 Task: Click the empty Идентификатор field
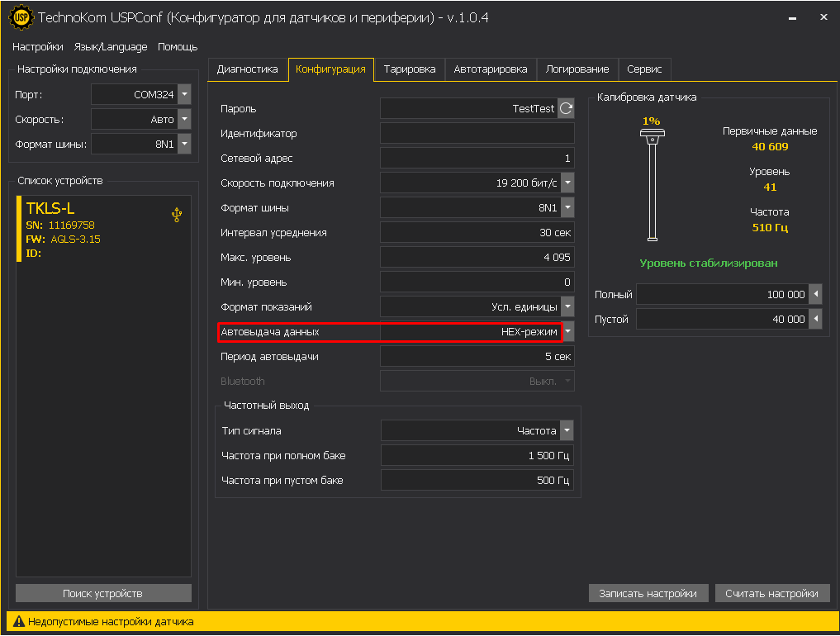click(x=477, y=134)
